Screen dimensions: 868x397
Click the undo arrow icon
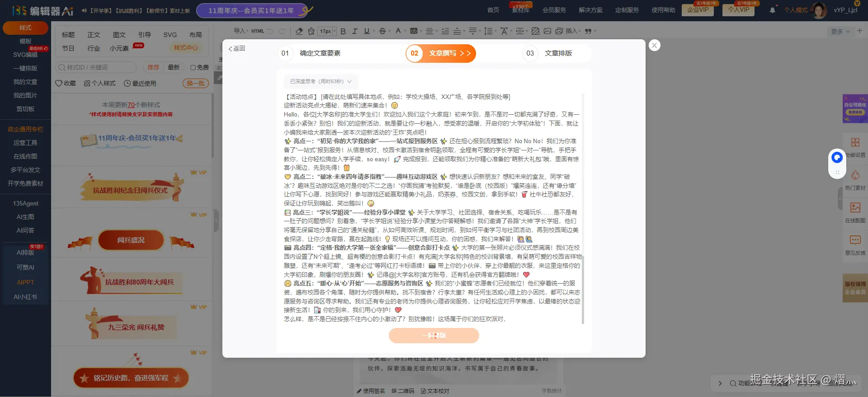point(270,31)
